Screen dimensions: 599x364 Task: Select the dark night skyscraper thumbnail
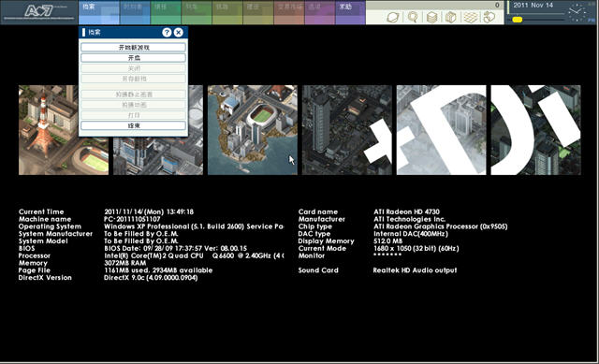point(347,130)
